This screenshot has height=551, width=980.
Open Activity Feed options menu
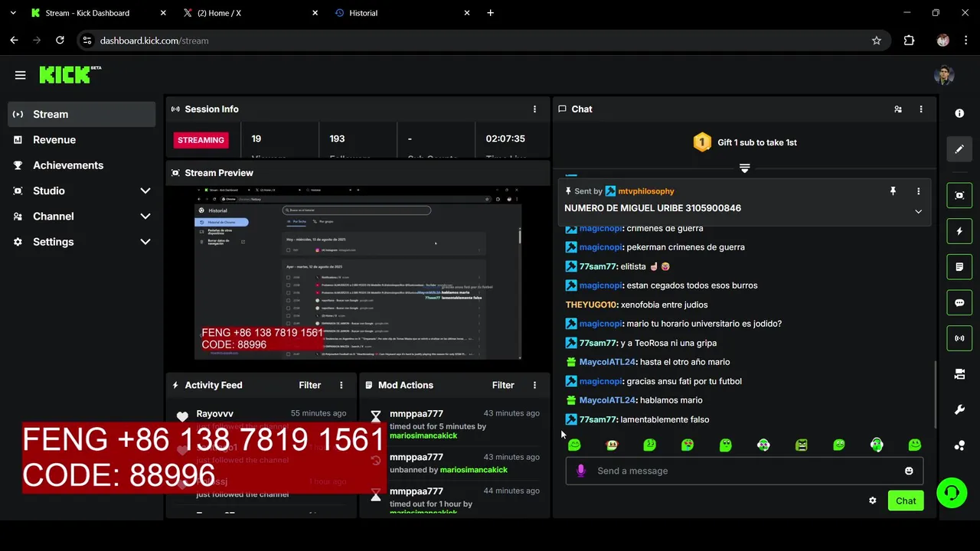(341, 385)
